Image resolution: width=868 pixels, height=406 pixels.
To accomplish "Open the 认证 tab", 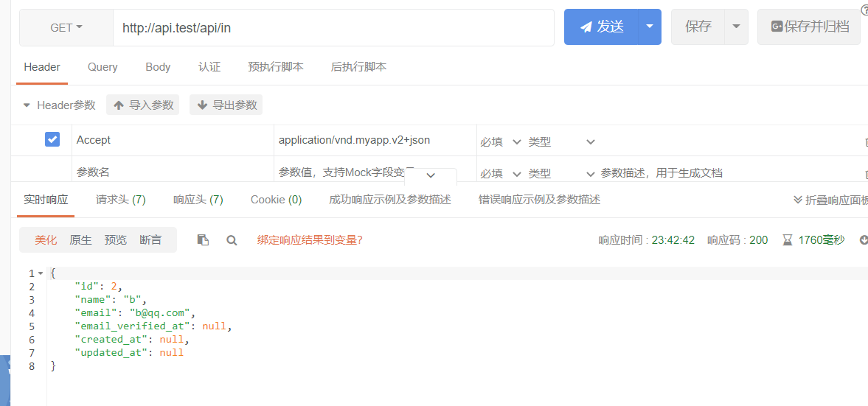I will coord(209,67).
